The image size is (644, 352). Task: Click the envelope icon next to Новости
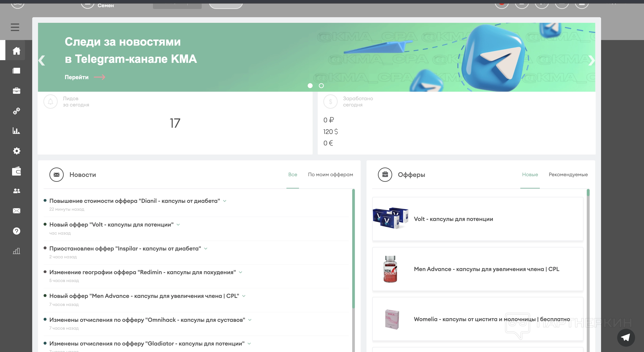[x=57, y=174]
